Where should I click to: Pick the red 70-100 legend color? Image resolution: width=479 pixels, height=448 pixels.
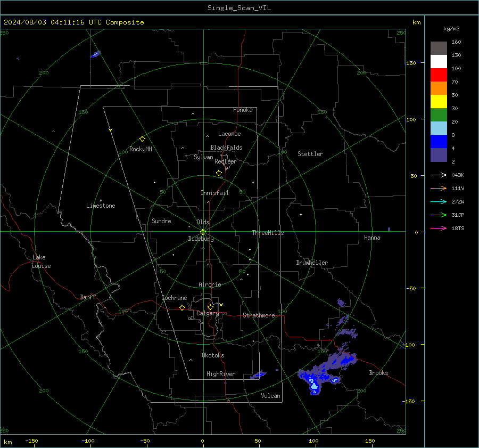click(x=439, y=75)
